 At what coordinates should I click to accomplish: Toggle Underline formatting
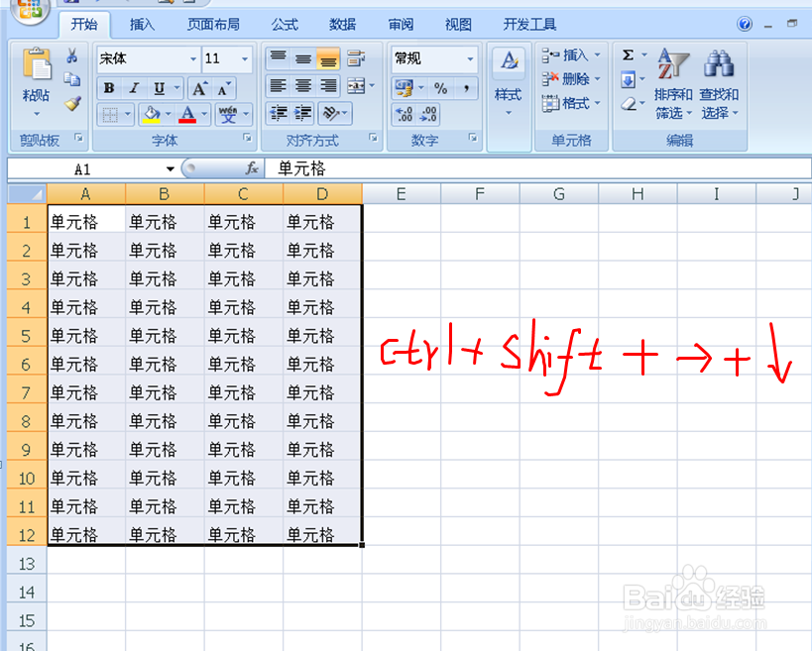159,88
